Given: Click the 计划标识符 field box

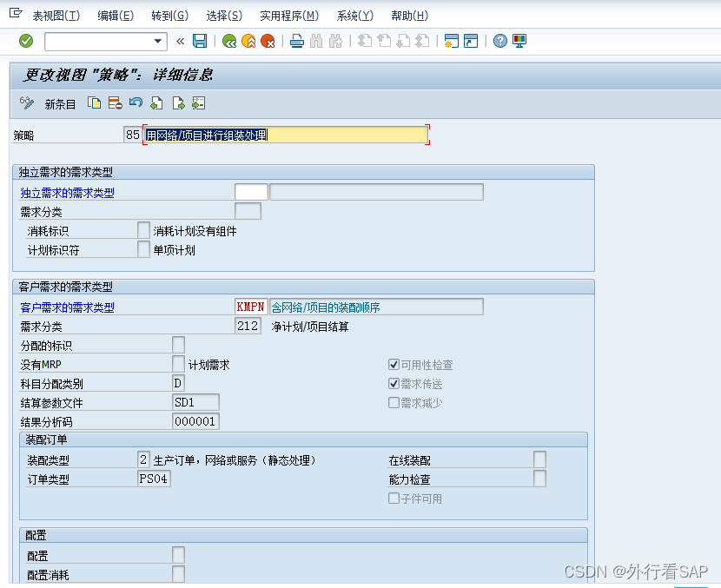Looking at the screenshot, I should coord(143,249).
